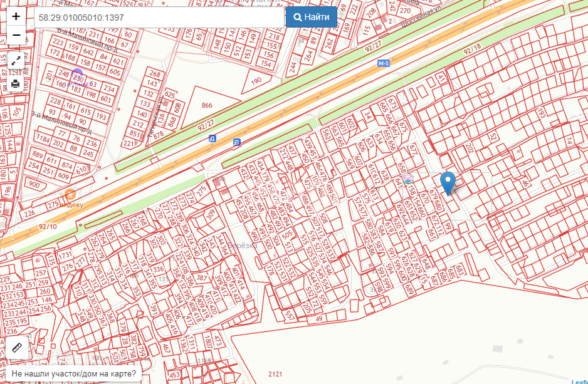Toggle fullscreen map view
The height and width of the screenshot is (384, 588).
tap(16, 61)
